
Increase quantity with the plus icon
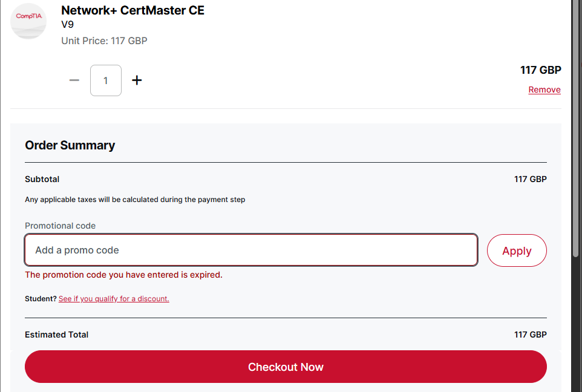click(137, 80)
